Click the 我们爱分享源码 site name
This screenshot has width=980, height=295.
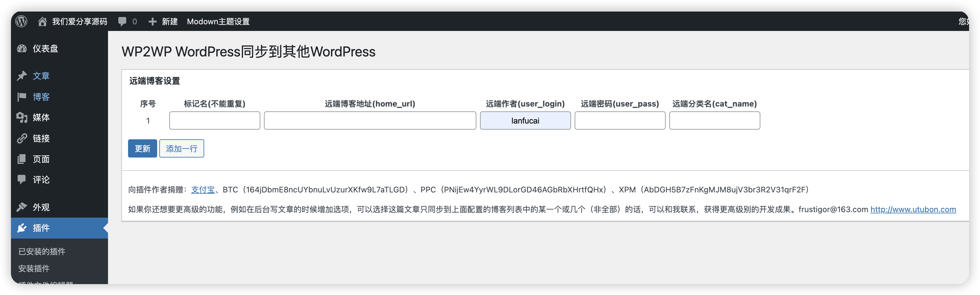tap(79, 22)
